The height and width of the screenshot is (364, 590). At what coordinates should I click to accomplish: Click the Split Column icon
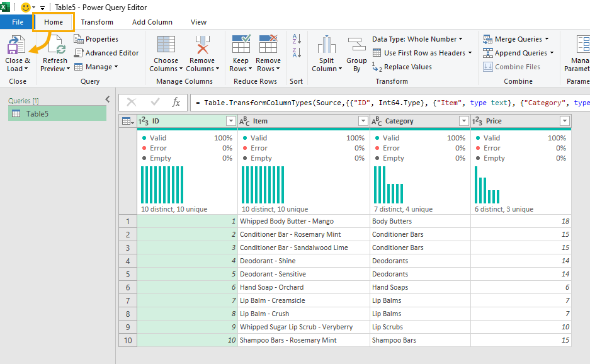coord(327,45)
